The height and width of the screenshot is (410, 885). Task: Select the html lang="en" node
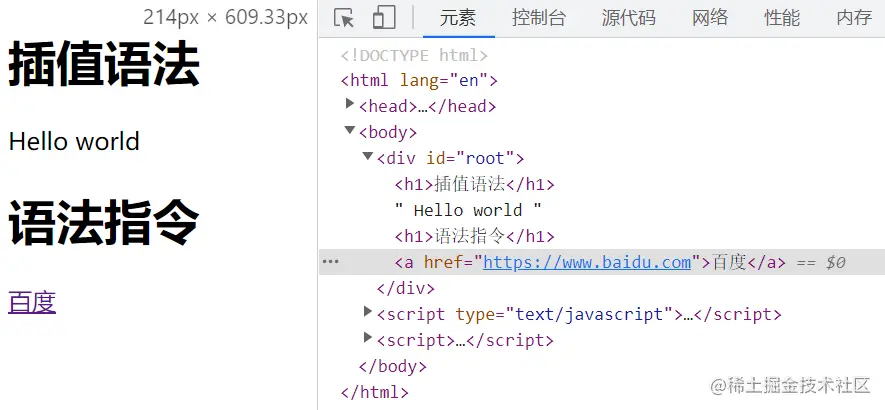(x=419, y=81)
